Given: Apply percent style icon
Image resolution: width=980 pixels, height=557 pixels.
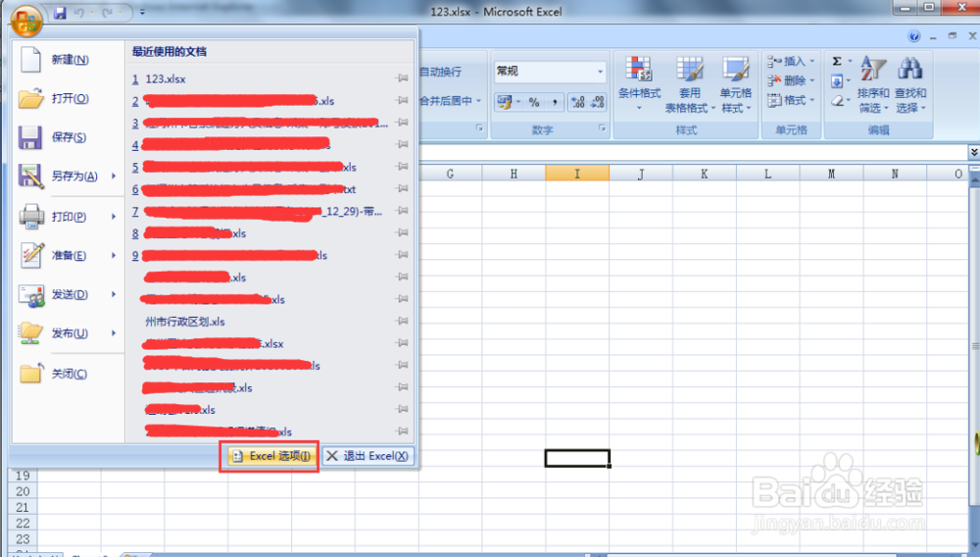Looking at the screenshot, I should pyautogui.click(x=534, y=102).
